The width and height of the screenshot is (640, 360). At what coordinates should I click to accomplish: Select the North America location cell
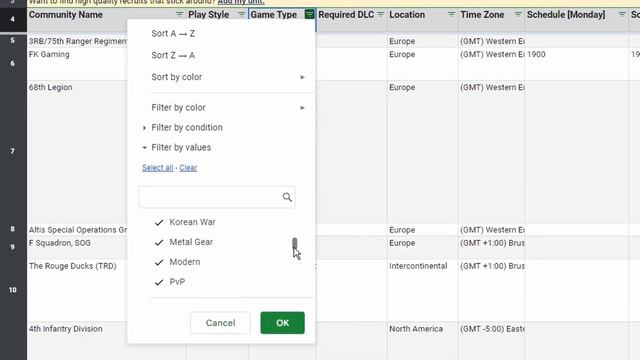[422, 341]
